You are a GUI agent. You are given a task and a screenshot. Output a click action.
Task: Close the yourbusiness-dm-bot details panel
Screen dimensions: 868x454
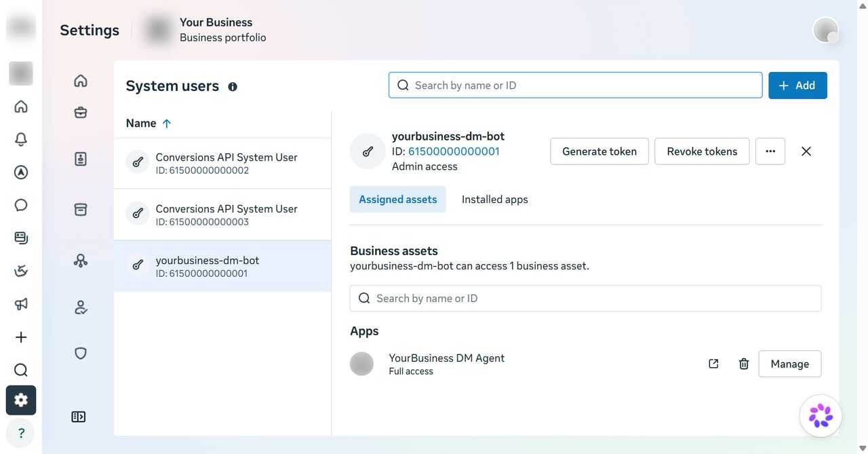coord(806,151)
